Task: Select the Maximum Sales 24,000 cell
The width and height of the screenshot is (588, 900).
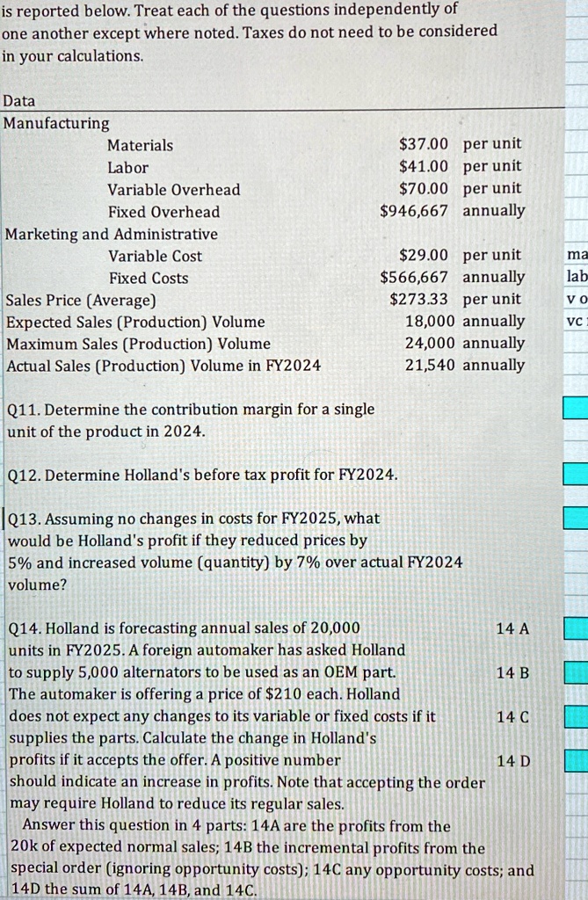Action: pos(430,343)
